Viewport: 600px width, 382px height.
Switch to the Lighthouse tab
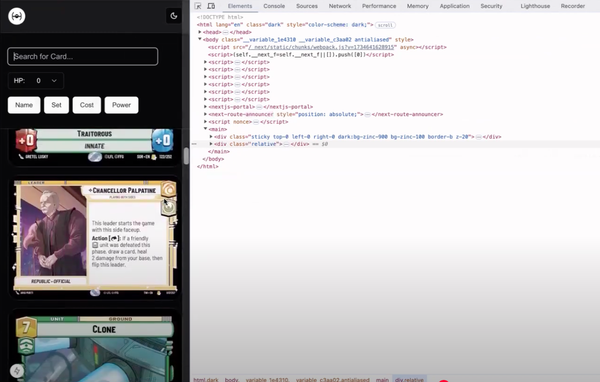[x=535, y=6]
